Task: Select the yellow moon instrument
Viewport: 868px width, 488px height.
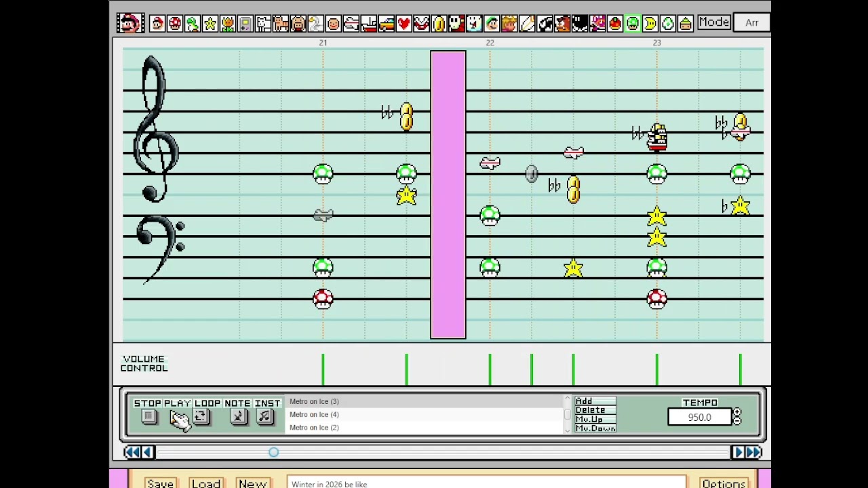Action: (x=651, y=23)
